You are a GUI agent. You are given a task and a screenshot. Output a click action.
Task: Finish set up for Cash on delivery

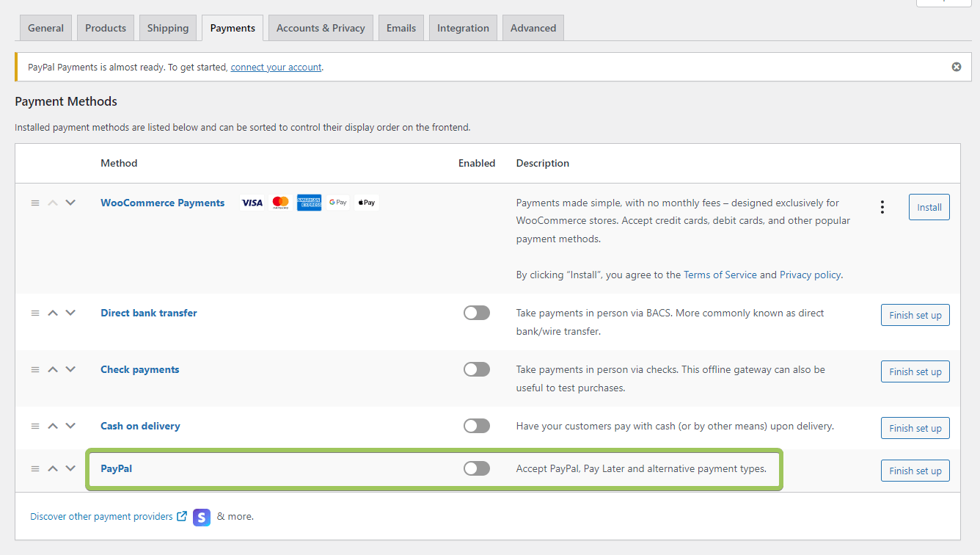[x=915, y=428]
